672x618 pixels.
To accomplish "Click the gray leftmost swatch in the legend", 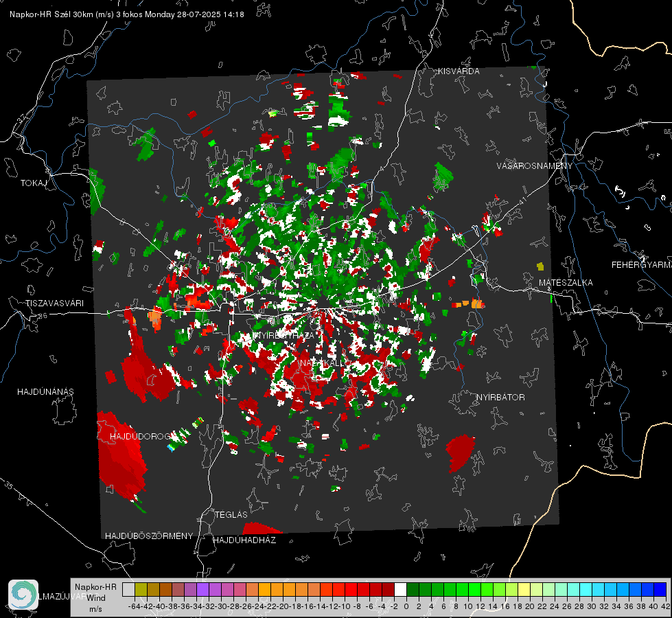I will 128,589.
